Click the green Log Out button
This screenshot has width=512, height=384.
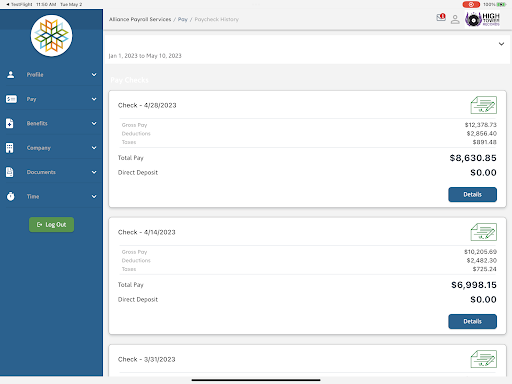click(51, 225)
